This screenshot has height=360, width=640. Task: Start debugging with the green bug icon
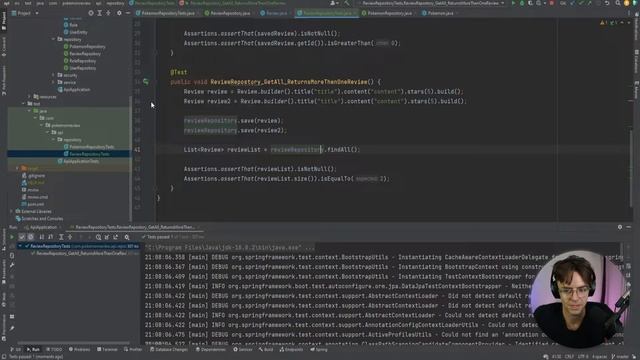(x=522, y=3)
